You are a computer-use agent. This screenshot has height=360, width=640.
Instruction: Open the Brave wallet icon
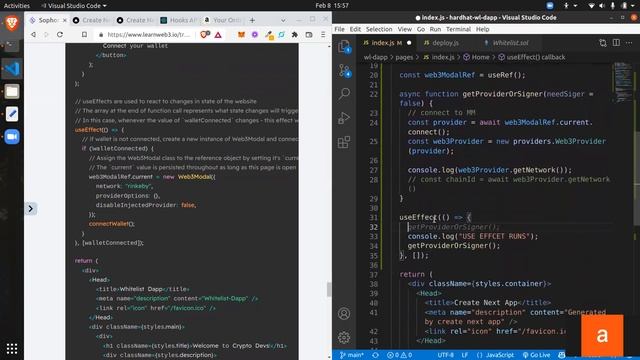[309, 35]
